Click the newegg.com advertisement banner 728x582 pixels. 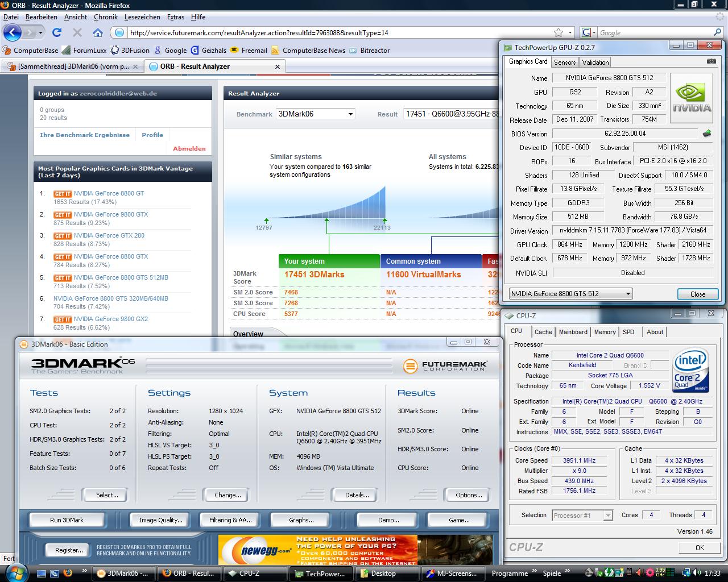click(x=355, y=550)
